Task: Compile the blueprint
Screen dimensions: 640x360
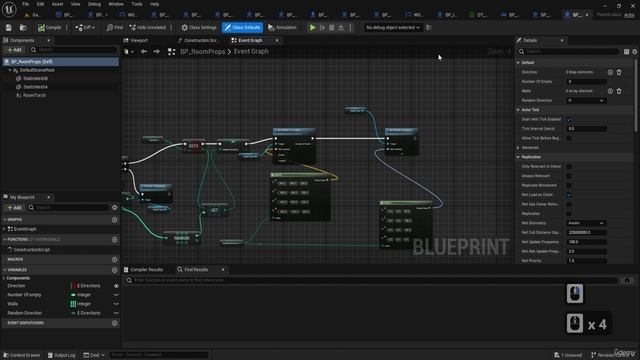Action: coord(49,27)
